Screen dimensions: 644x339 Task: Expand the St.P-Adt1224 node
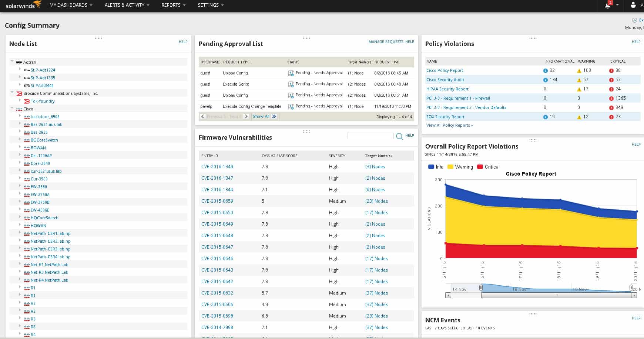(x=20, y=69)
